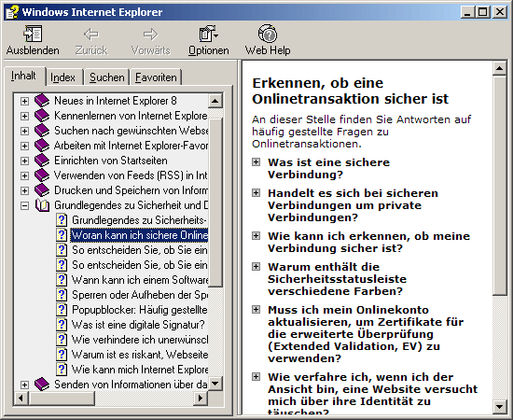Click book icon beside Kennenlernen von Internet Explorer
The width and height of the screenshot is (513, 420).
(42, 116)
